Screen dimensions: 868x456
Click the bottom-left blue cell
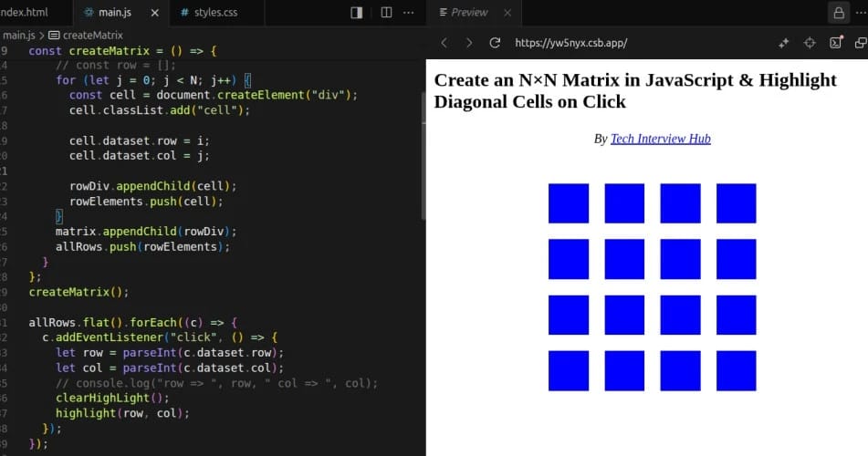(x=569, y=371)
